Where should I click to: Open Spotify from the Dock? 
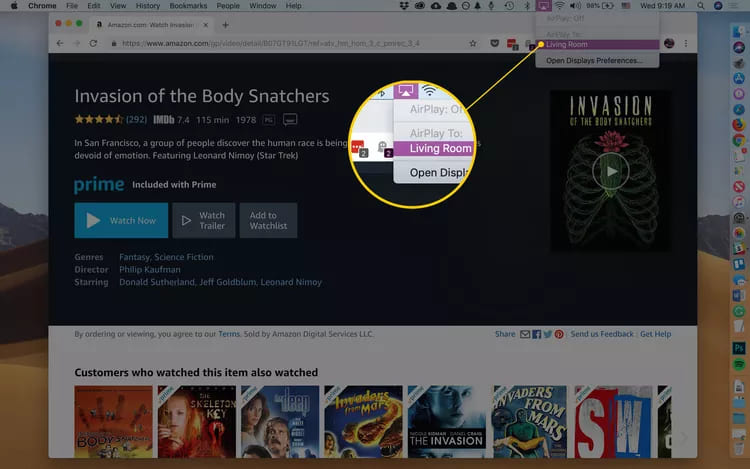click(x=739, y=365)
